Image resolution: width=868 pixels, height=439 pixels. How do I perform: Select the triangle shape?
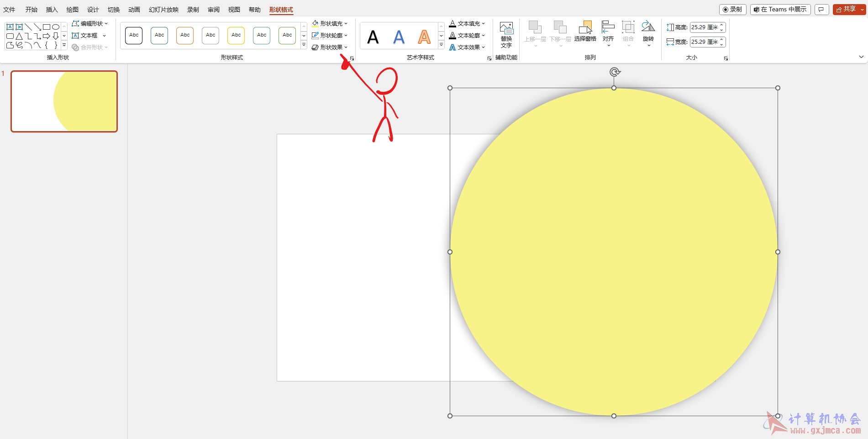19,36
